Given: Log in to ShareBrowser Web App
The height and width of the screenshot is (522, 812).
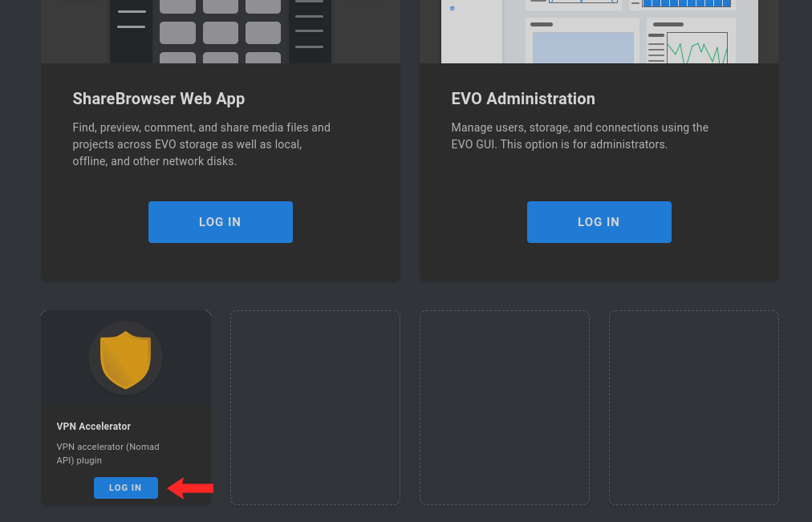Looking at the screenshot, I should [x=221, y=222].
